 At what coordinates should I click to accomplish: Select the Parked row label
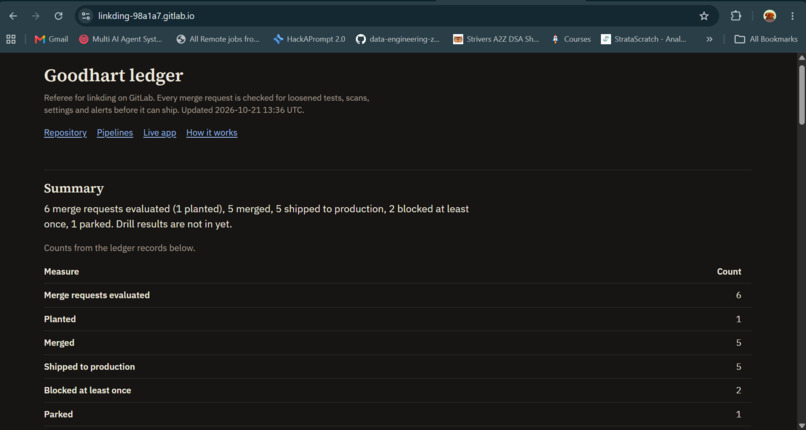58,414
